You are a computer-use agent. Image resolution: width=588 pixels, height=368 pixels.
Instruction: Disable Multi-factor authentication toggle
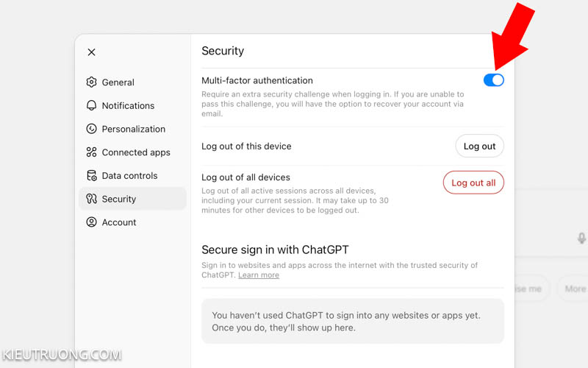click(x=493, y=80)
